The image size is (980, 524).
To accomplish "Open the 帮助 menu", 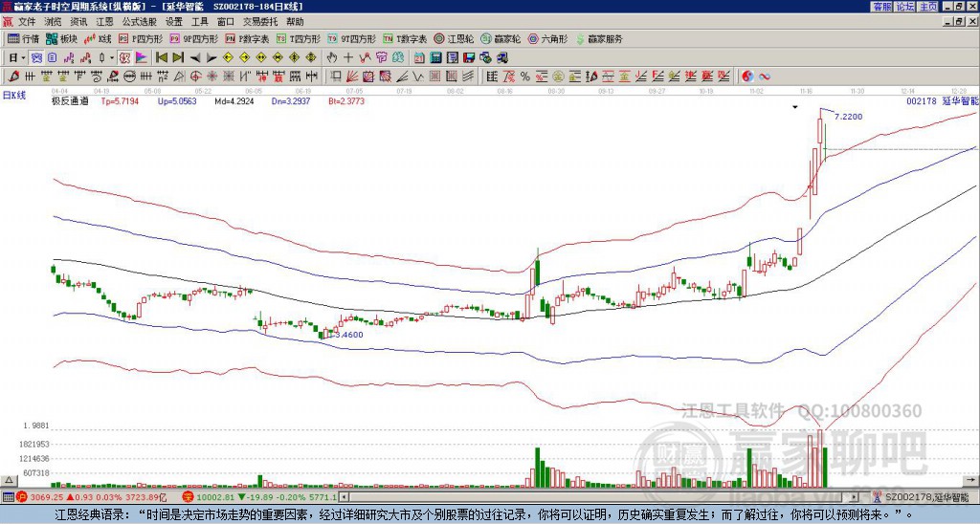I will 295,22.
